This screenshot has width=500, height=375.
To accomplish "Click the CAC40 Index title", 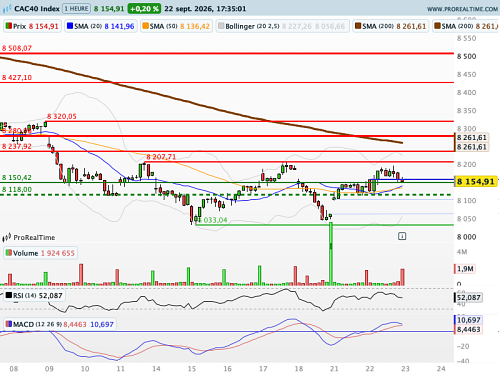I will click(37, 9).
